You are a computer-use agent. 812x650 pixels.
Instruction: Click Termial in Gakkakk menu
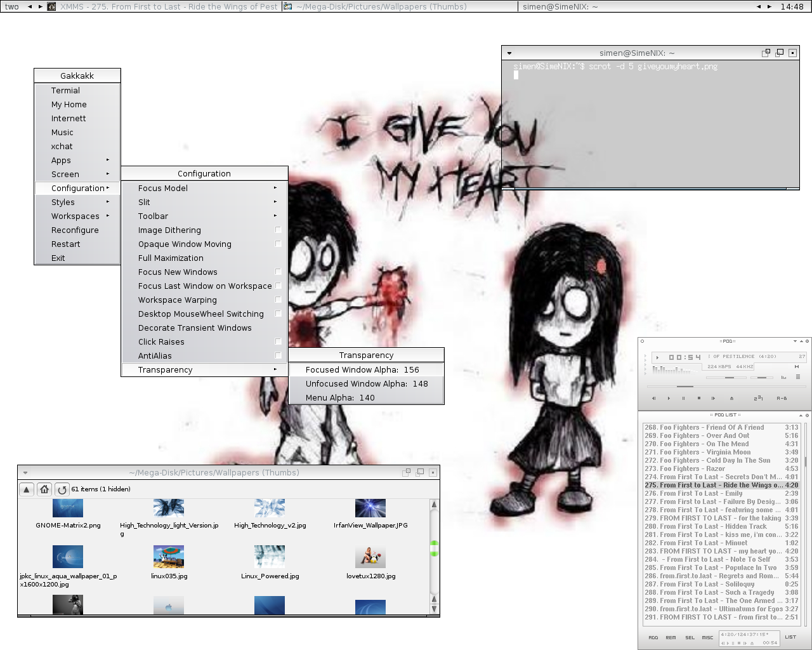pyautogui.click(x=77, y=90)
